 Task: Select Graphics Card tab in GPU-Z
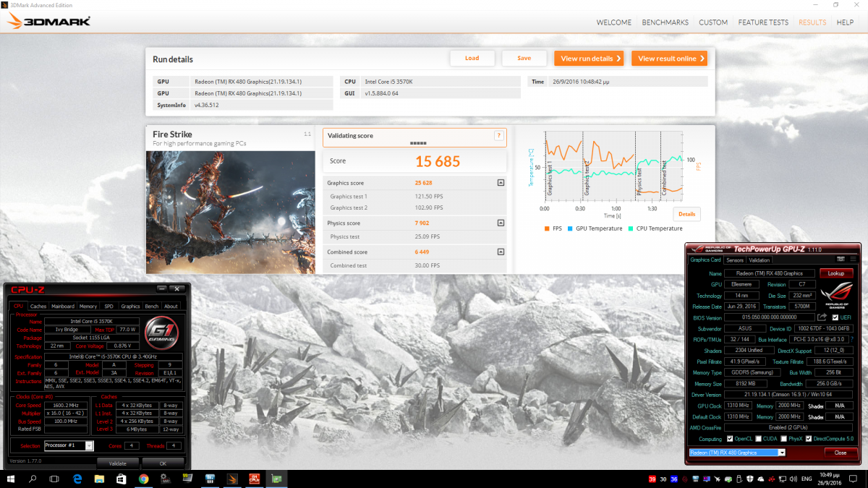click(x=706, y=260)
